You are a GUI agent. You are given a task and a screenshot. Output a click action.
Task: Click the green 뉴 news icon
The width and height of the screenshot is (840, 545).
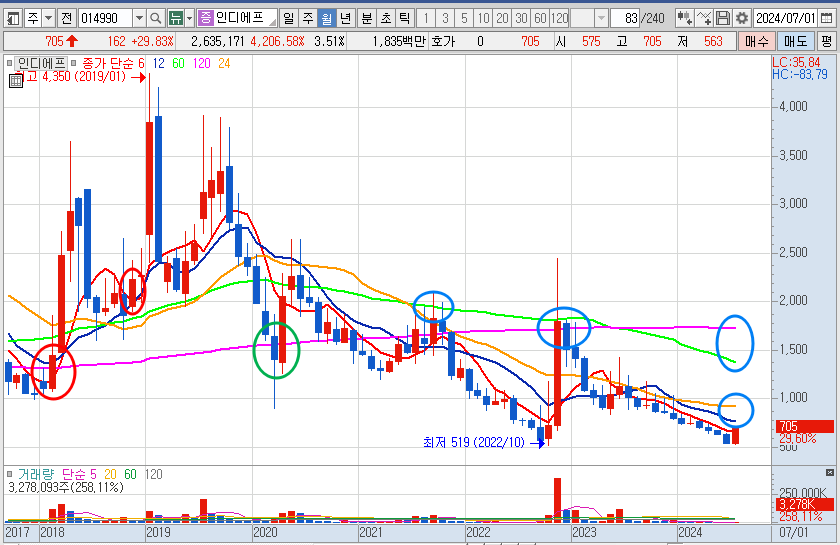point(175,19)
